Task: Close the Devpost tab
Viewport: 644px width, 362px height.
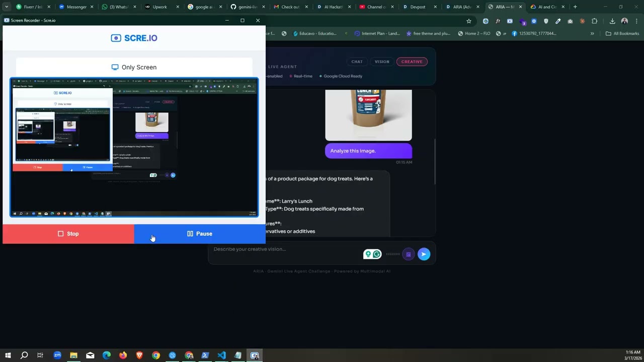Action: 435,7
